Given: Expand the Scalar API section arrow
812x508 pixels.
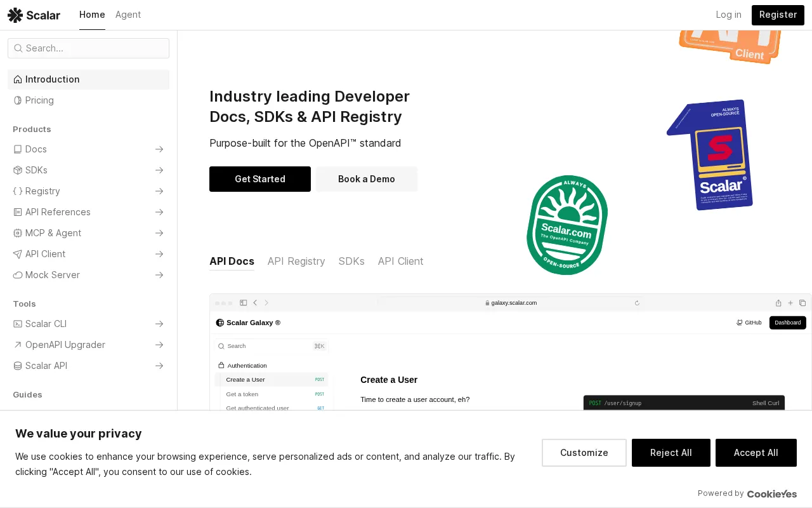Looking at the screenshot, I should [159, 366].
